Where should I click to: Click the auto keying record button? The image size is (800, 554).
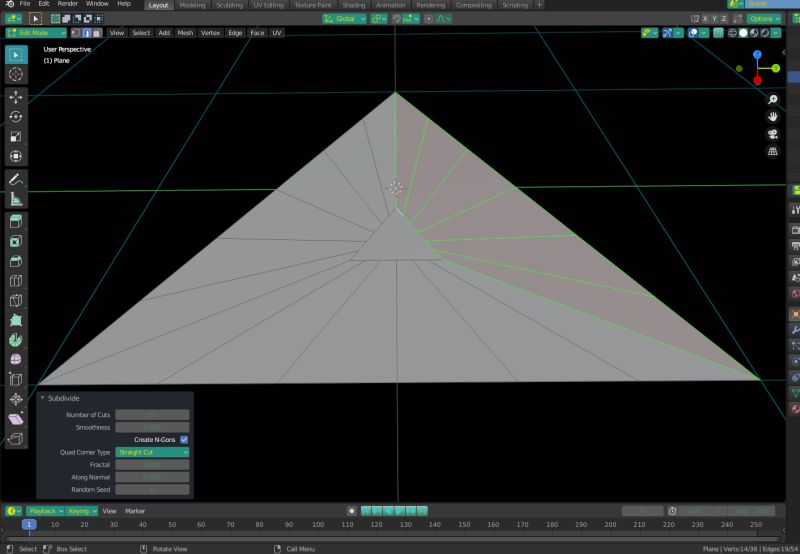[x=352, y=511]
